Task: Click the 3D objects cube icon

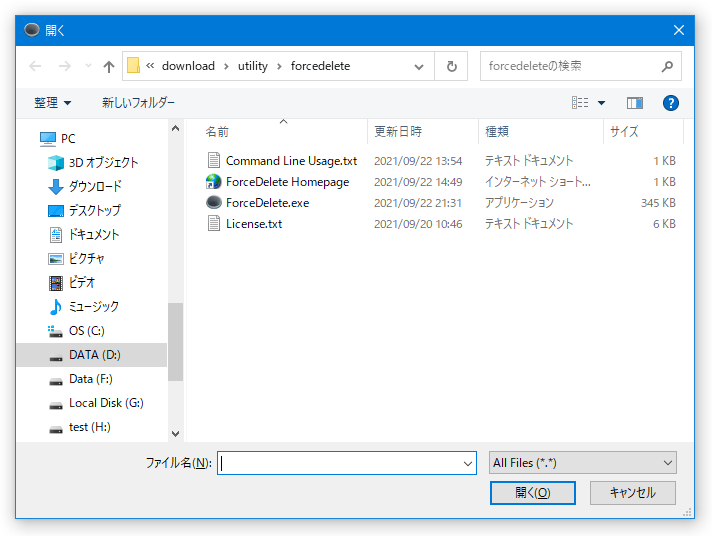Action: pos(56,163)
